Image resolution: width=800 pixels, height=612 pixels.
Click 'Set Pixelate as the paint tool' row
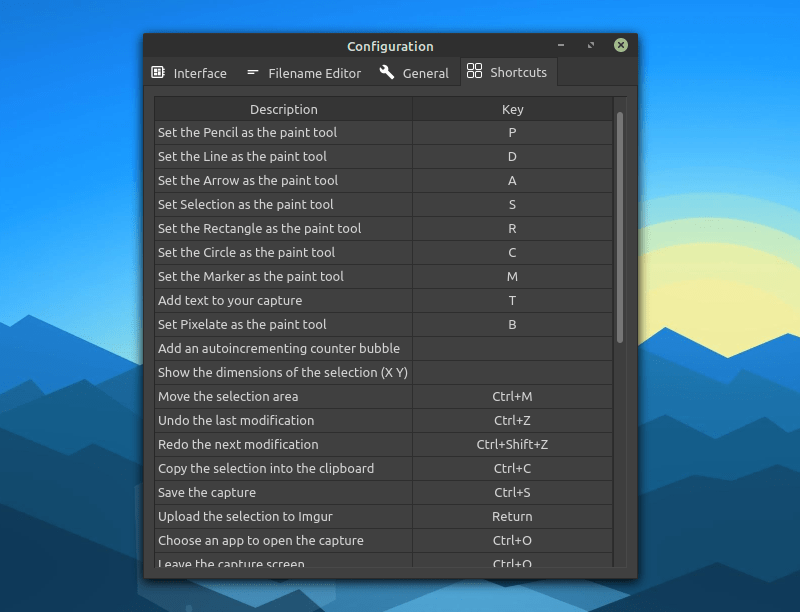242,325
